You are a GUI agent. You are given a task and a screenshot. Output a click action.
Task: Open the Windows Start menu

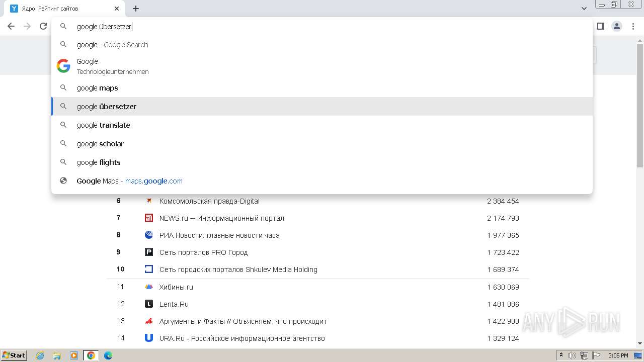(x=14, y=355)
